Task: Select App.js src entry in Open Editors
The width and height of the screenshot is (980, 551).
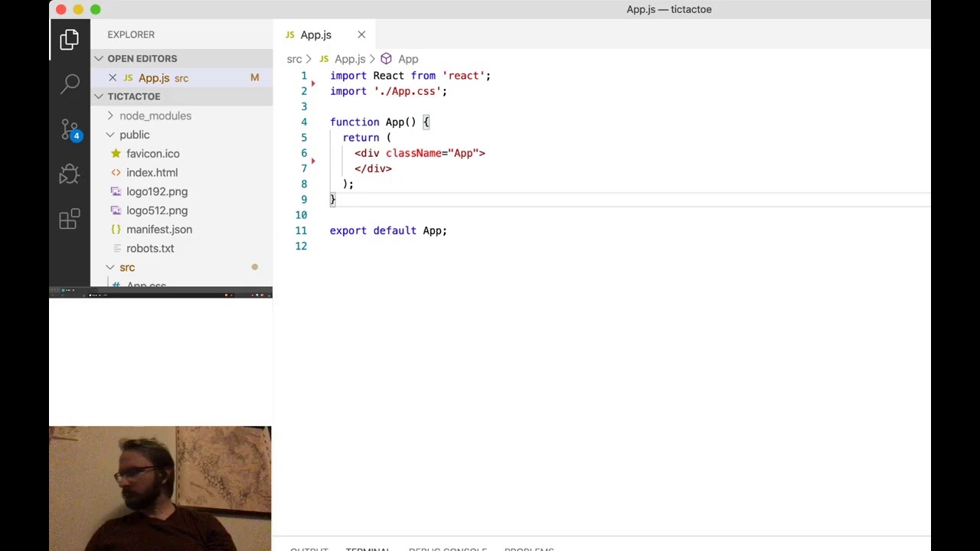Action: point(181,77)
